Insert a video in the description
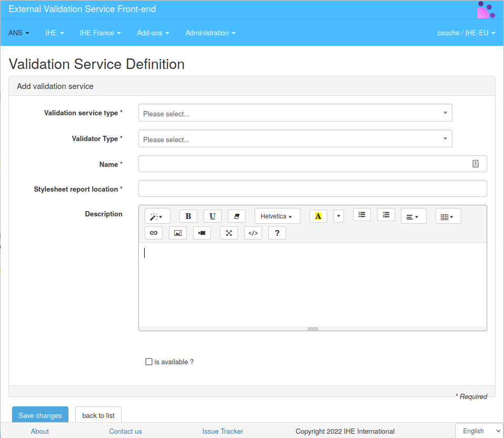Image resolution: width=504 pixels, height=438 pixels. [201, 233]
